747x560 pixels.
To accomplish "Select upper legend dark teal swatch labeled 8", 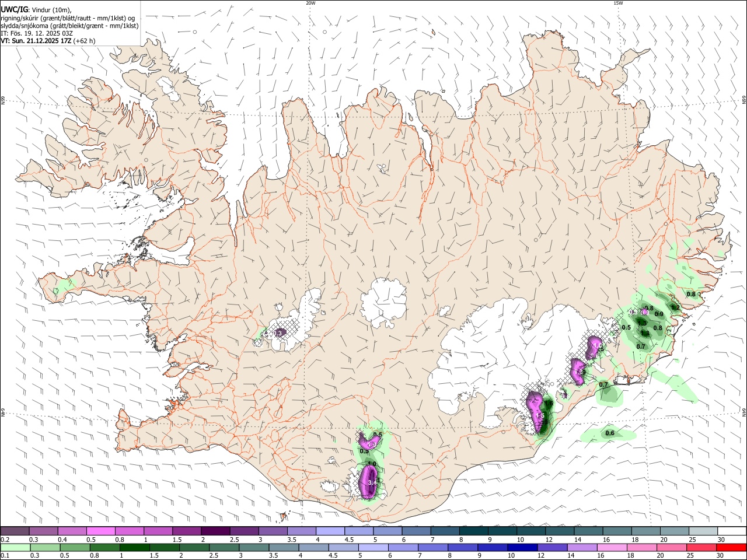I will 473,531.
